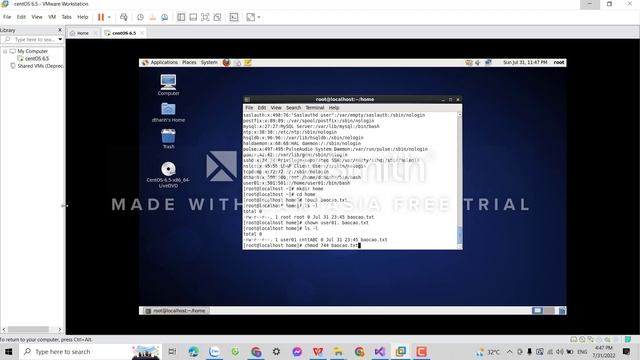Open the Computer desktop icon
640x360 pixels.
(x=168, y=85)
